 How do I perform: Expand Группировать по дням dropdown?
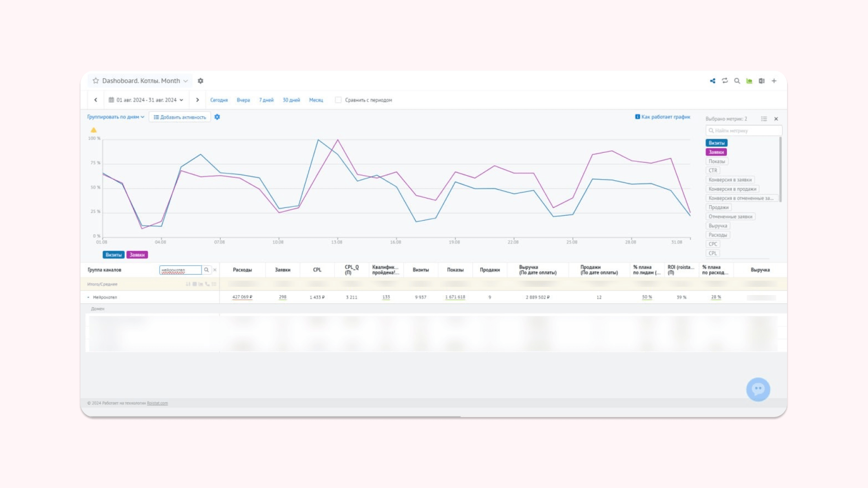point(115,117)
